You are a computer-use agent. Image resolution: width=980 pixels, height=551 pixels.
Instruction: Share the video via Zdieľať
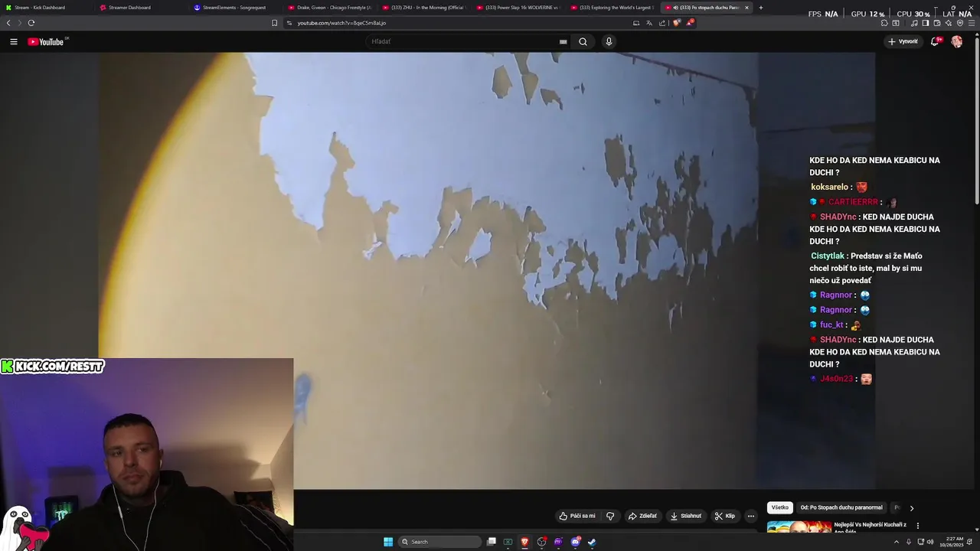(x=642, y=516)
